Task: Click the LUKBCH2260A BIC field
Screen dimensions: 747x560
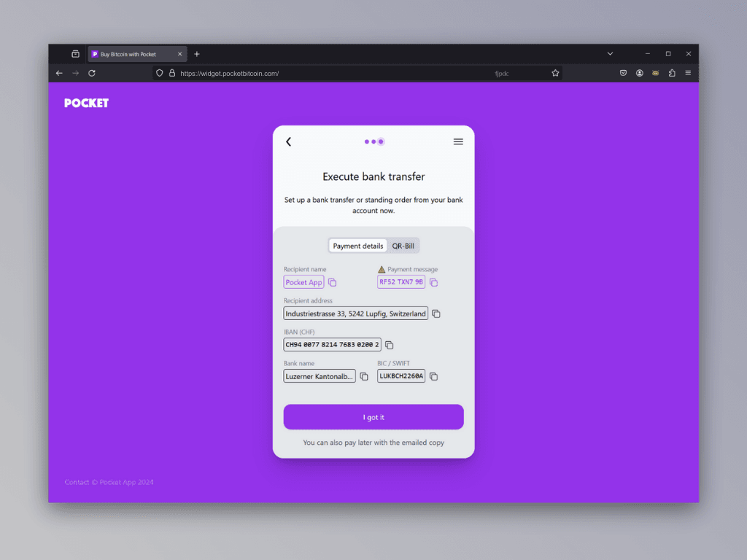Action: point(401,376)
